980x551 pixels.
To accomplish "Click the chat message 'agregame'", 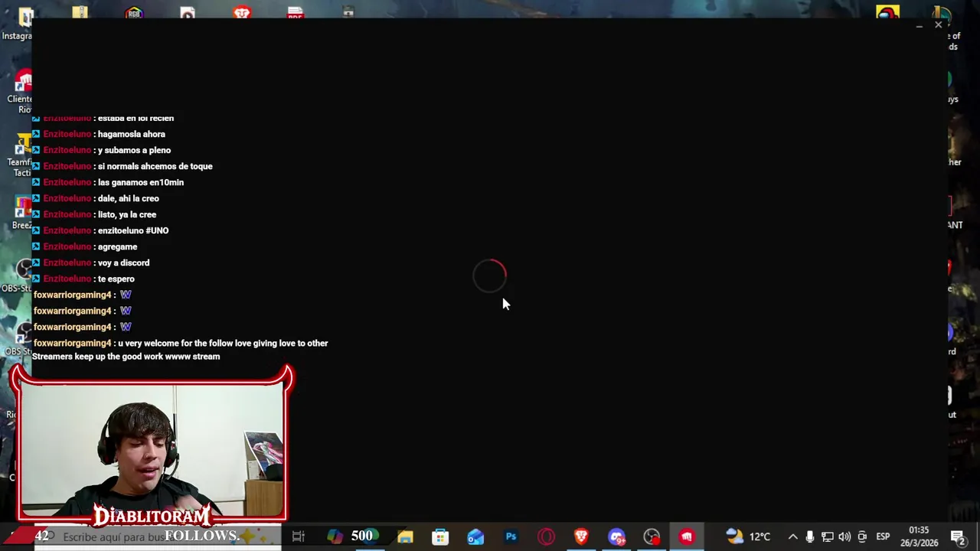I will coord(118,246).
